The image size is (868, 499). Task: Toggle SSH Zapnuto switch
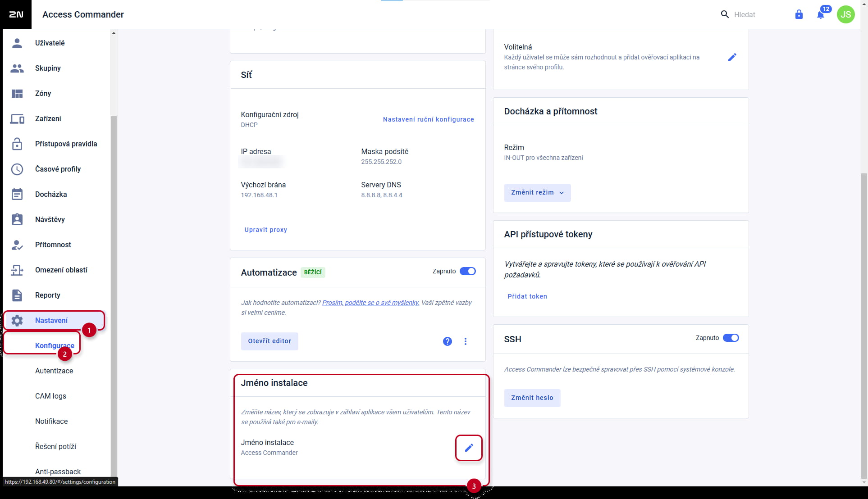[x=731, y=338]
